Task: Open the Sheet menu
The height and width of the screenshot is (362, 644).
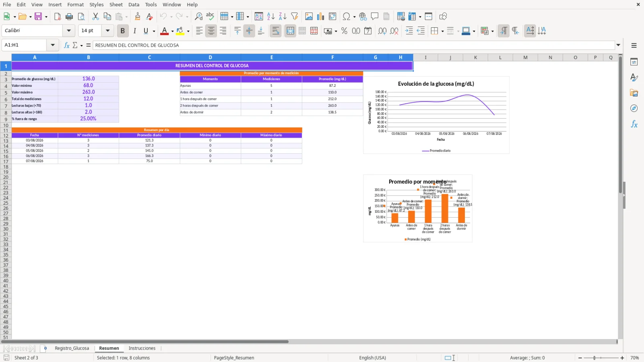Action: click(x=116, y=4)
